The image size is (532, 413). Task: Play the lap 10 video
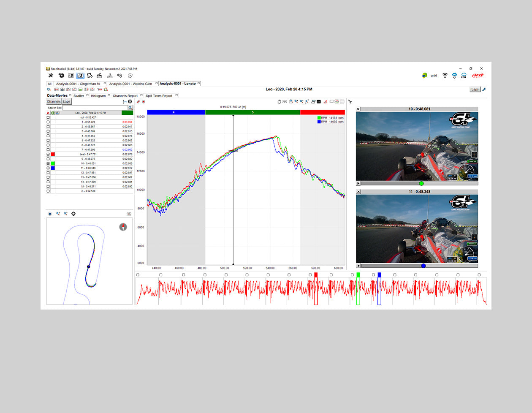pyautogui.click(x=358, y=184)
